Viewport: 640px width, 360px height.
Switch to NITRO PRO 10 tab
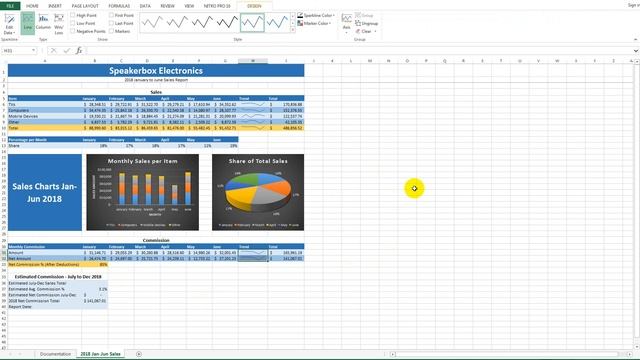(217, 6)
